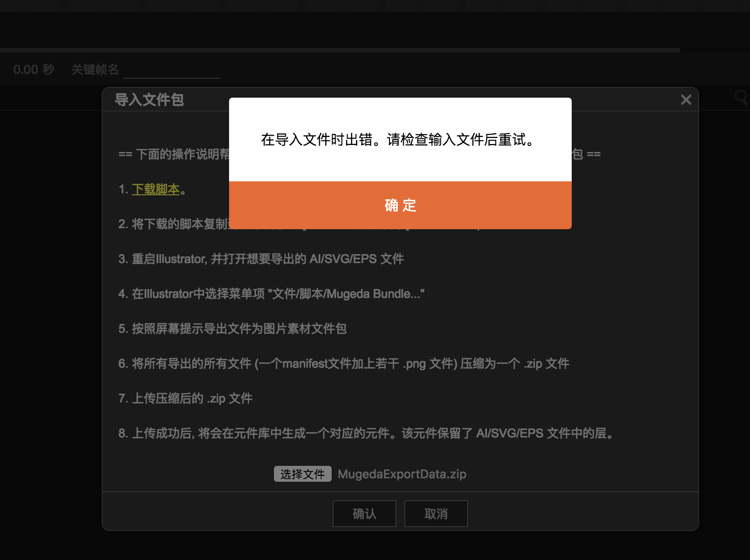Click the search magnifier icon behind dialog
This screenshot has height=560, width=750.
(x=742, y=97)
